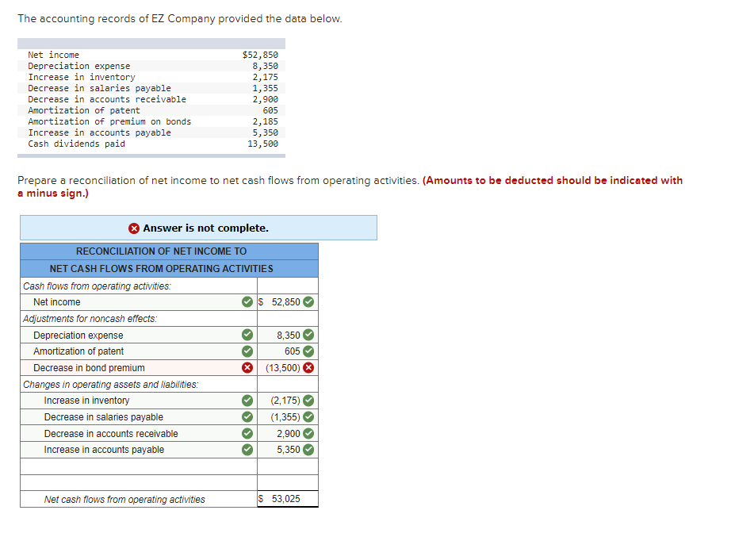Click the checkmark beside Decrease in salaries payable
The height and width of the screenshot is (560, 731).
(246, 416)
